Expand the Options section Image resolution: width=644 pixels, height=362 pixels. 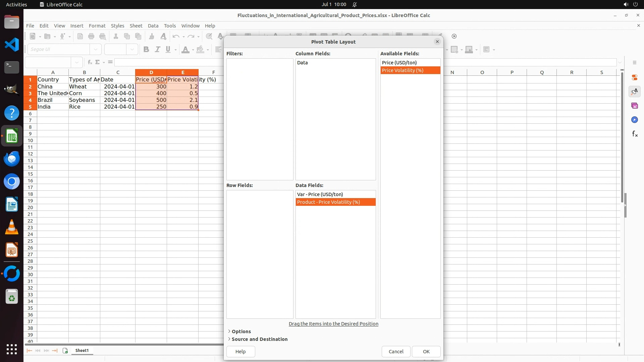(x=241, y=331)
